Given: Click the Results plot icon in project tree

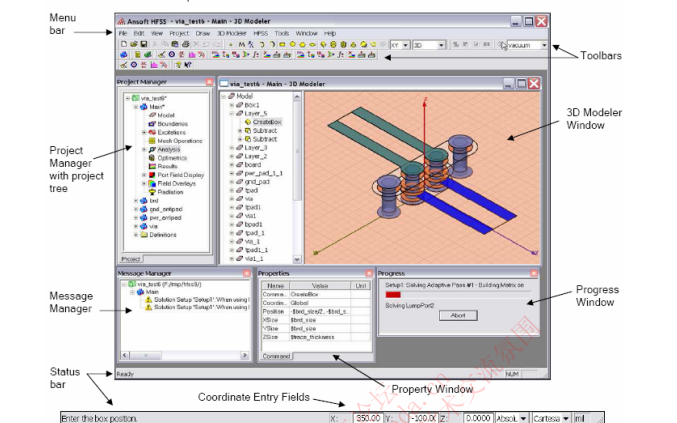Looking at the screenshot, I should 152,166.
